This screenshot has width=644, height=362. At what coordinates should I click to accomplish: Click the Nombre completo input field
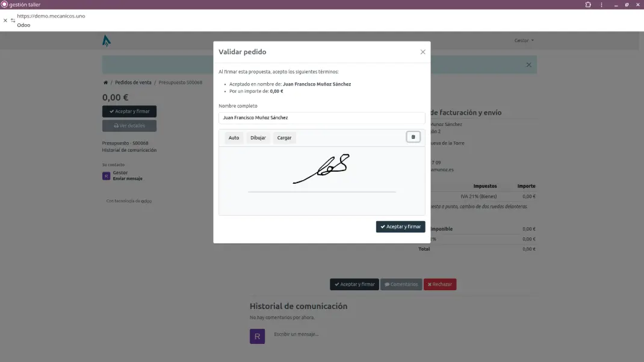point(321,118)
